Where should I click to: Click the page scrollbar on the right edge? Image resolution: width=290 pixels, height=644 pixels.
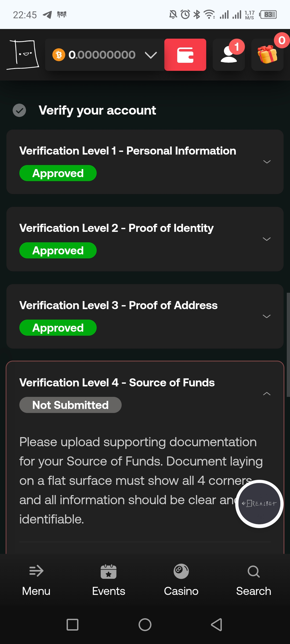tap(288, 345)
